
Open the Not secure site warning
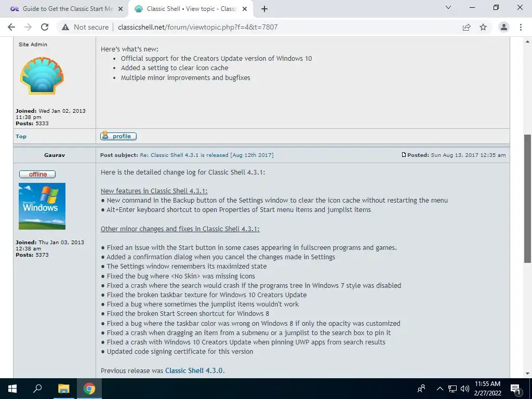coord(85,27)
